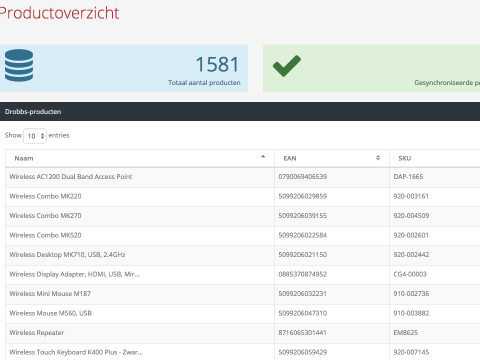Click SKU value 910-002736
This screenshot has width=480, height=360.
click(x=411, y=294)
